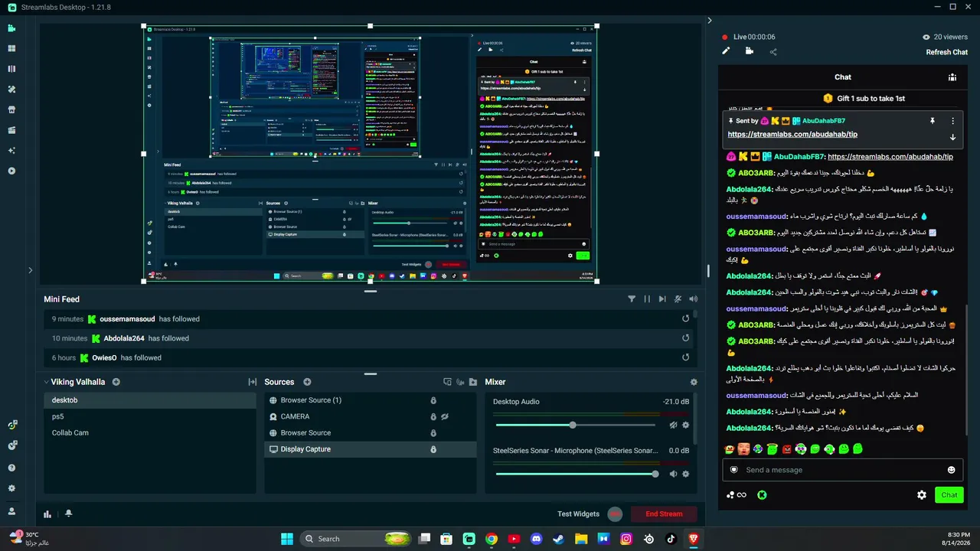Pause the Mini Feed alert queue
Viewport: 980px width, 551px height.
647,299
